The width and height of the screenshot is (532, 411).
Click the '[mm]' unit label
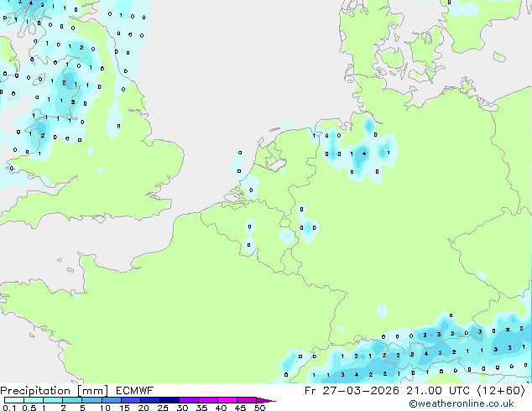point(92,391)
